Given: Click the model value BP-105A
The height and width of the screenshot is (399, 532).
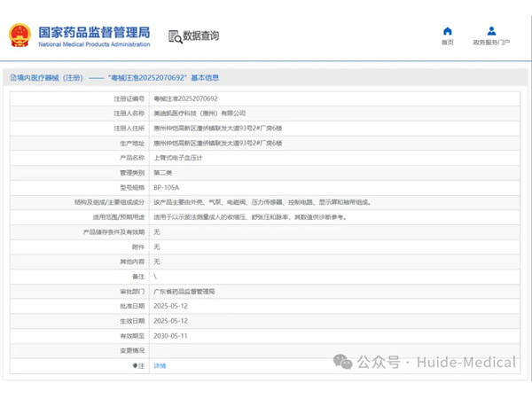Looking at the screenshot, I should pyautogui.click(x=166, y=187).
